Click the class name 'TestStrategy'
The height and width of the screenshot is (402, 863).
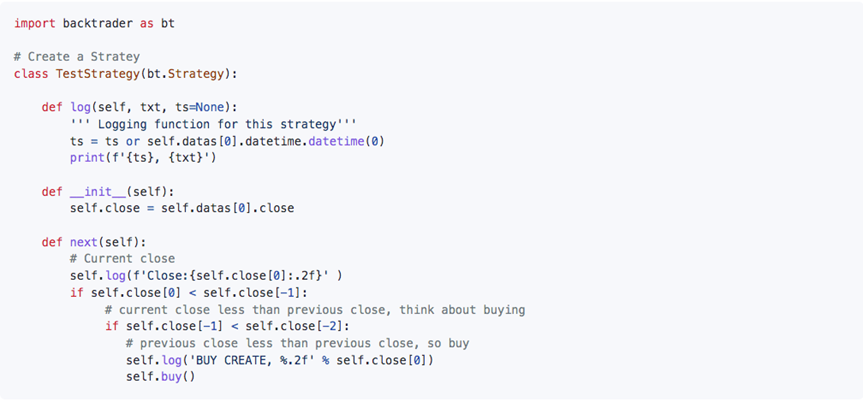click(x=97, y=73)
